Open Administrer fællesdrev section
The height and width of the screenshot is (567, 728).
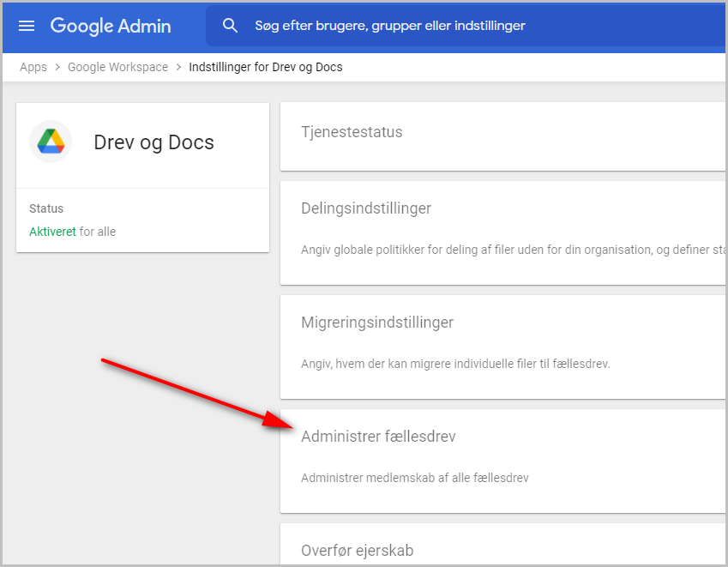(502, 461)
